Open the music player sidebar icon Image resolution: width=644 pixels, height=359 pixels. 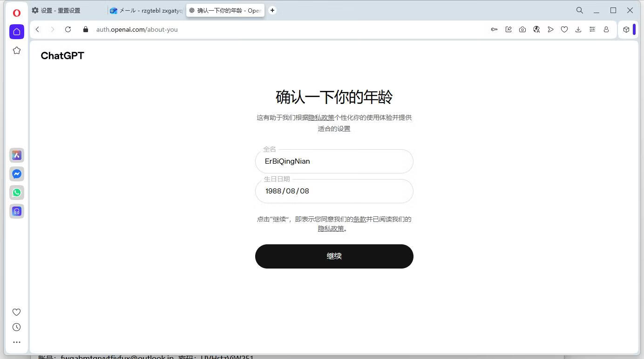(x=17, y=211)
